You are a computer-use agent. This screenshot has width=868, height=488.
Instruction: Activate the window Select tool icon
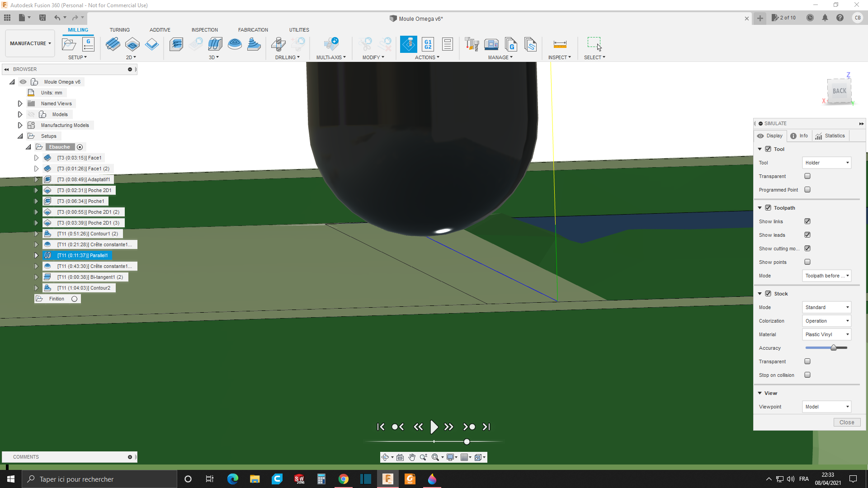pyautogui.click(x=594, y=44)
